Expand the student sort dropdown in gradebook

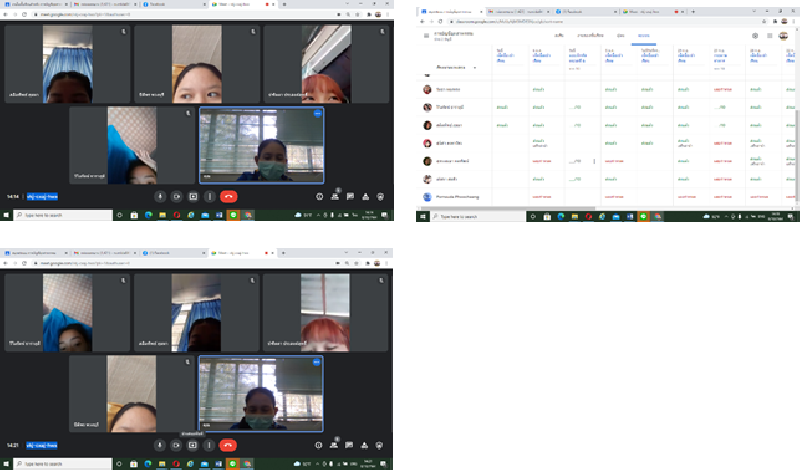click(474, 67)
